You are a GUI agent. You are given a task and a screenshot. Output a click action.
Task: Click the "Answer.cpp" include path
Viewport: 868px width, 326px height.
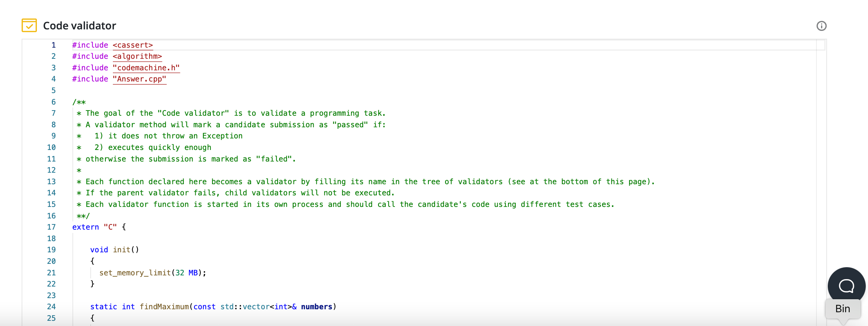[139, 79]
